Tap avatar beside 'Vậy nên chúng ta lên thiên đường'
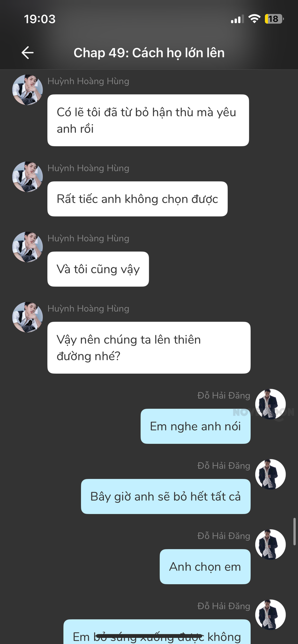This screenshot has height=644, width=298. [x=28, y=317]
